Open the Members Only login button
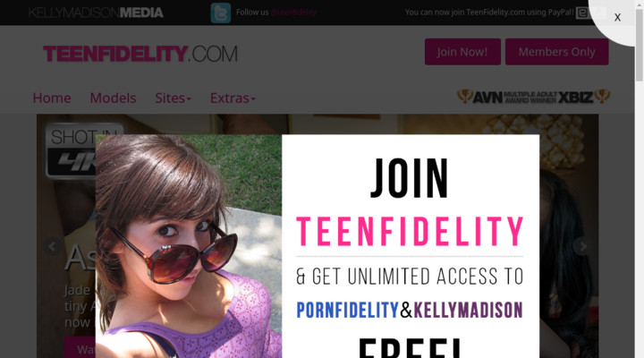 tap(556, 52)
